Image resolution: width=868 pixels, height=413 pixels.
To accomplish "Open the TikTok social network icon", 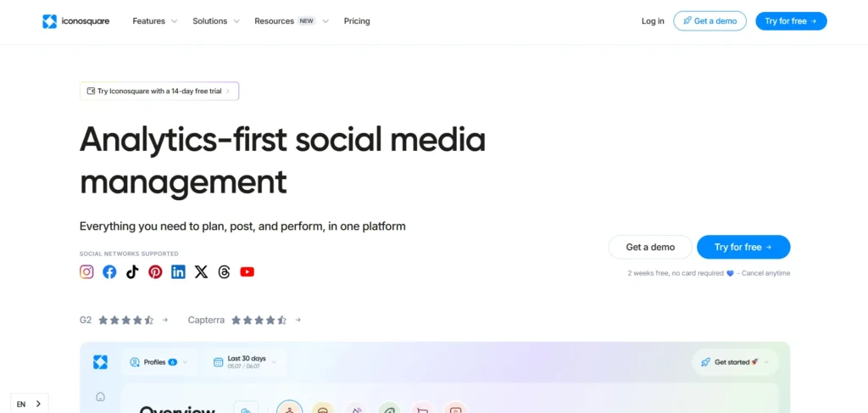I will [x=132, y=272].
